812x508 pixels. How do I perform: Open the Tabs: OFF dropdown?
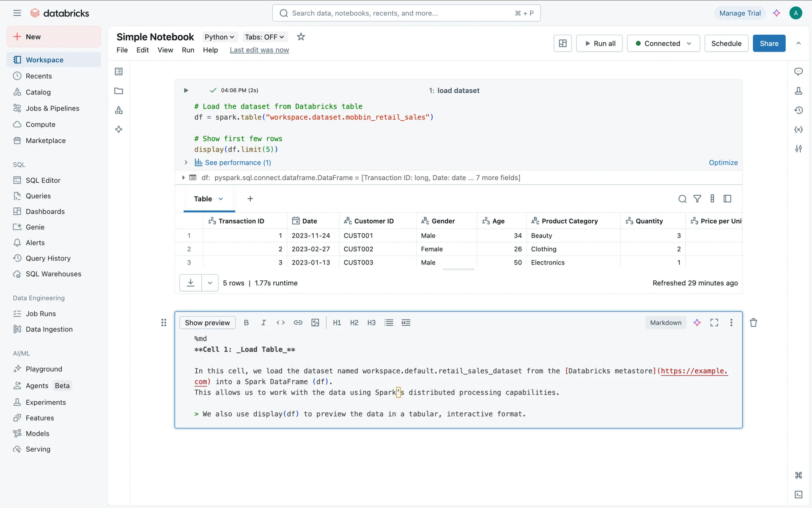264,37
